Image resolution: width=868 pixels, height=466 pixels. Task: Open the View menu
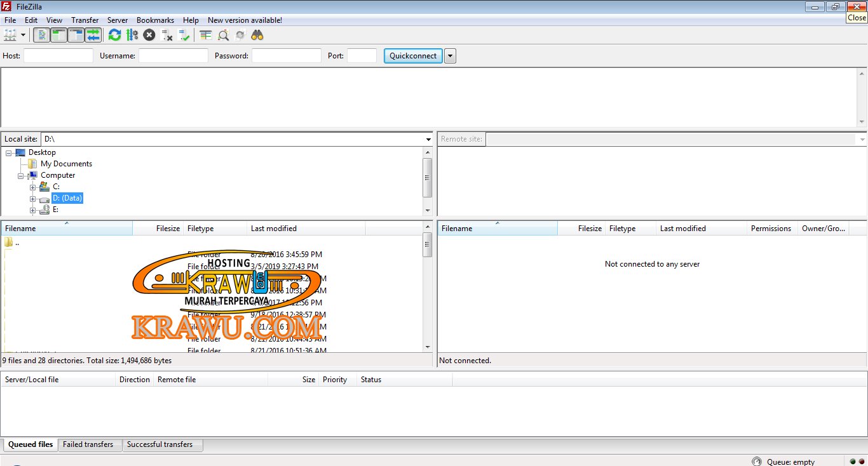click(55, 20)
